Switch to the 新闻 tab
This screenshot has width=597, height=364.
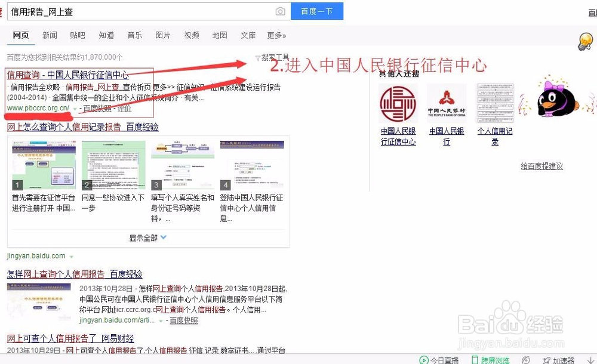pos(50,35)
